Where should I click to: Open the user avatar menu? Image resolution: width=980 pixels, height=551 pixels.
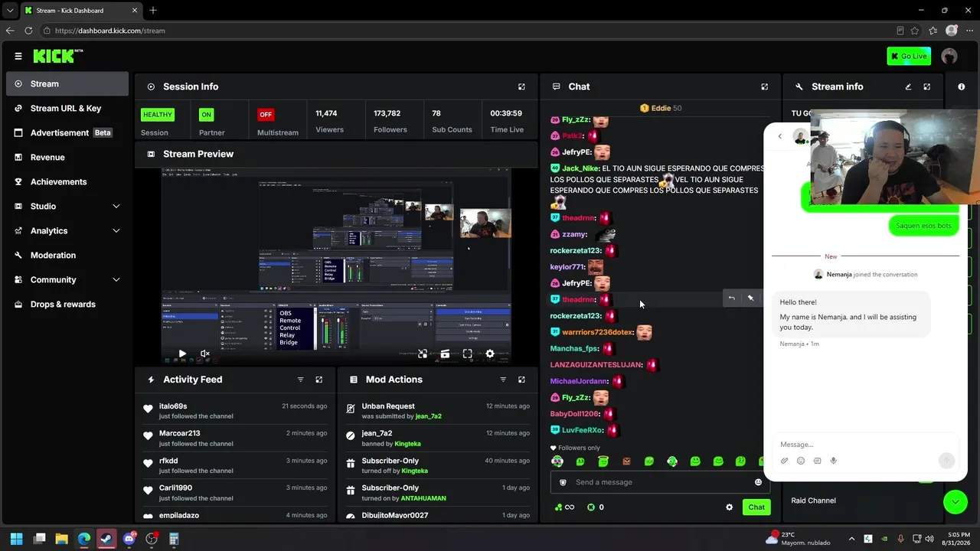pos(949,56)
